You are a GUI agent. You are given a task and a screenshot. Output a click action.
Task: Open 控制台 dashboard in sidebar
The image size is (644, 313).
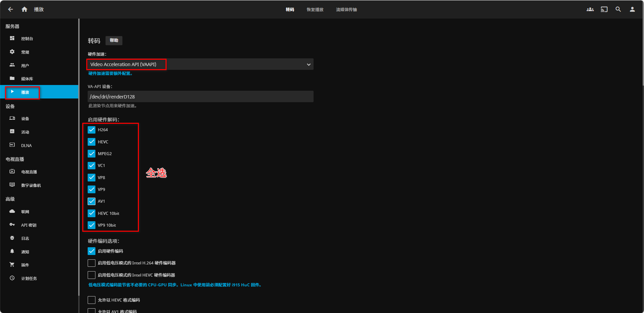pyautogui.click(x=27, y=39)
